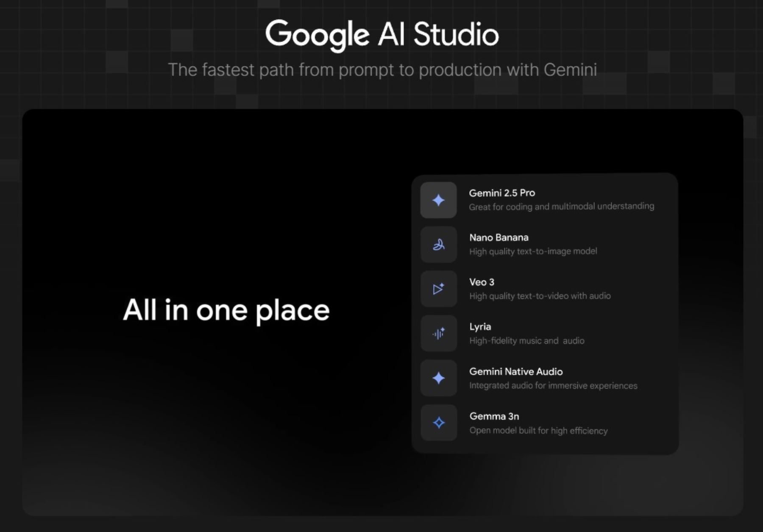Select the Lyria audio waveform icon
This screenshot has width=763, height=532.
point(438,334)
